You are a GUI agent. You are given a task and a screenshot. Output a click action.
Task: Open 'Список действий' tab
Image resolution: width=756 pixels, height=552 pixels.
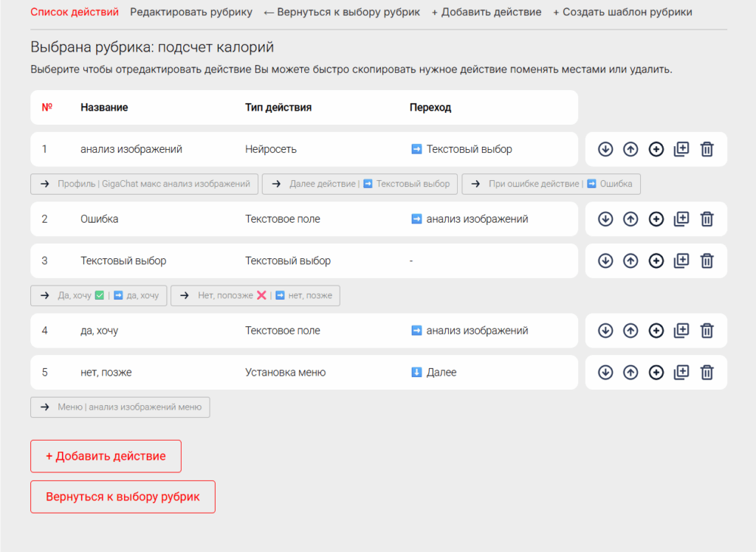(74, 13)
